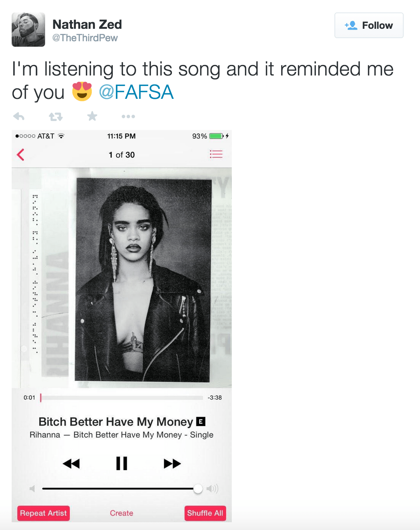Screen dimensions: 420x530
Task: Click the Rihanna album artwork
Action: tap(122, 278)
